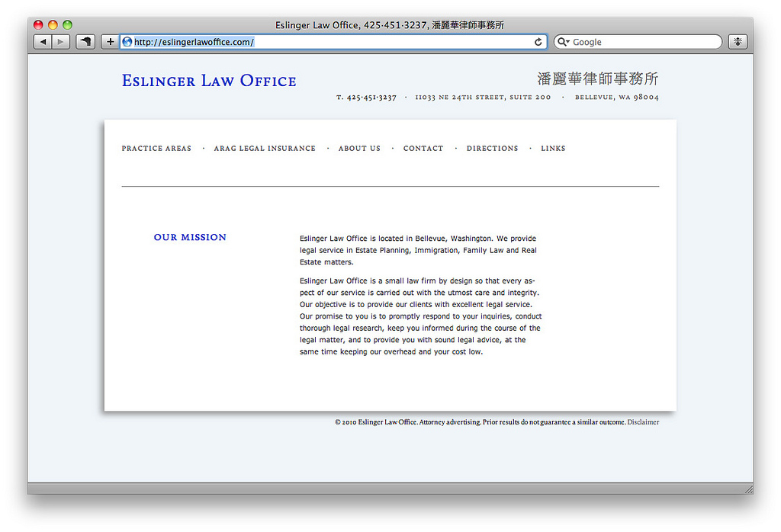
Task: Click the Eslinger Law Office logo heading
Action: pyautogui.click(x=209, y=81)
